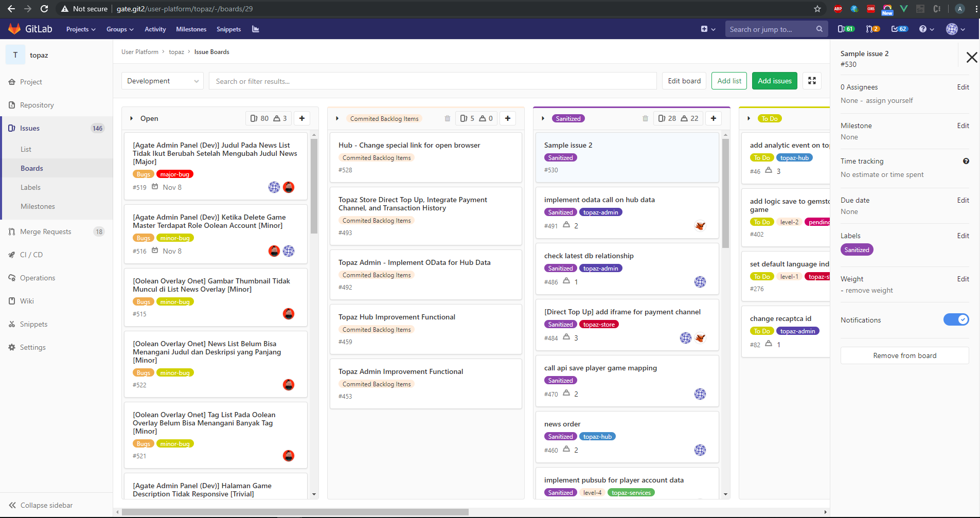Open the help question mark menu
980x518 pixels.
click(x=925, y=29)
